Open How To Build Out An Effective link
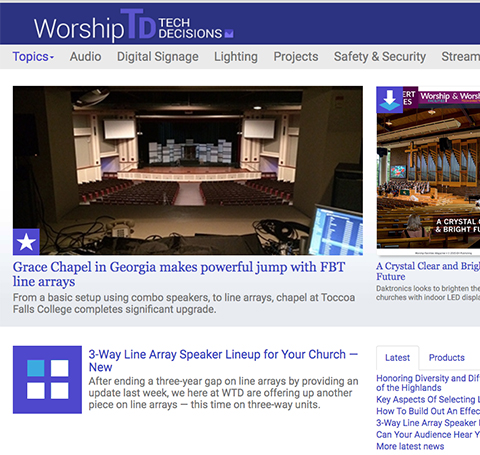480x455 pixels. click(x=428, y=411)
